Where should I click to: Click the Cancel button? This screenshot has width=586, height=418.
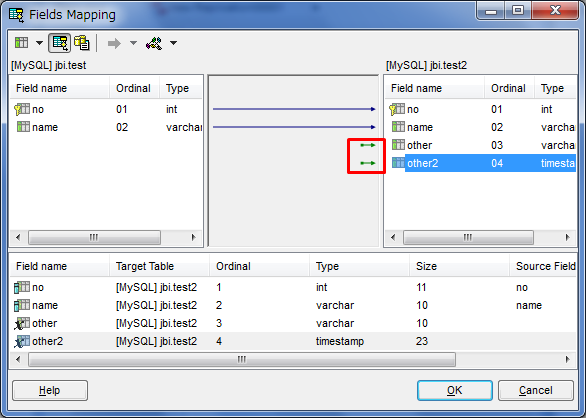[536, 390]
